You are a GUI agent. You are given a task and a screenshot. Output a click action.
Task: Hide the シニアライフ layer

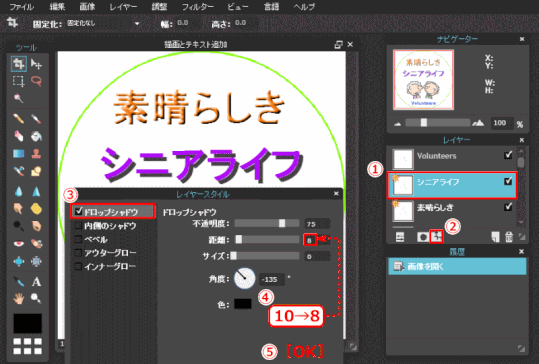[508, 181]
